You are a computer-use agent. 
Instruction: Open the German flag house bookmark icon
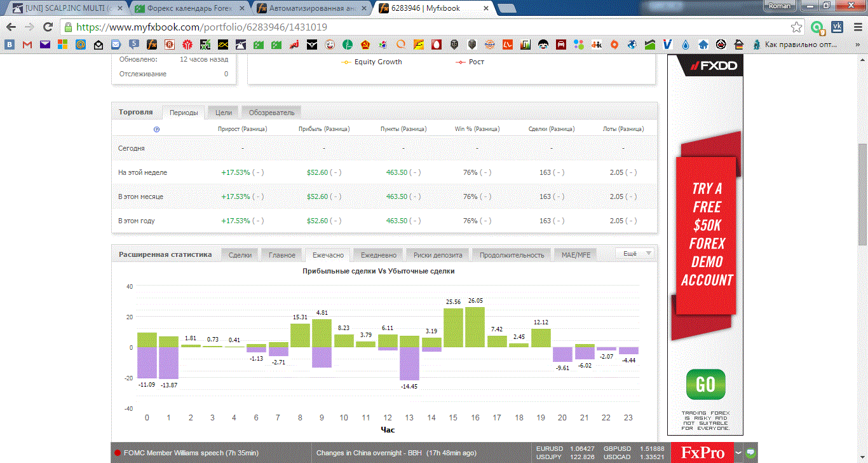(738, 45)
